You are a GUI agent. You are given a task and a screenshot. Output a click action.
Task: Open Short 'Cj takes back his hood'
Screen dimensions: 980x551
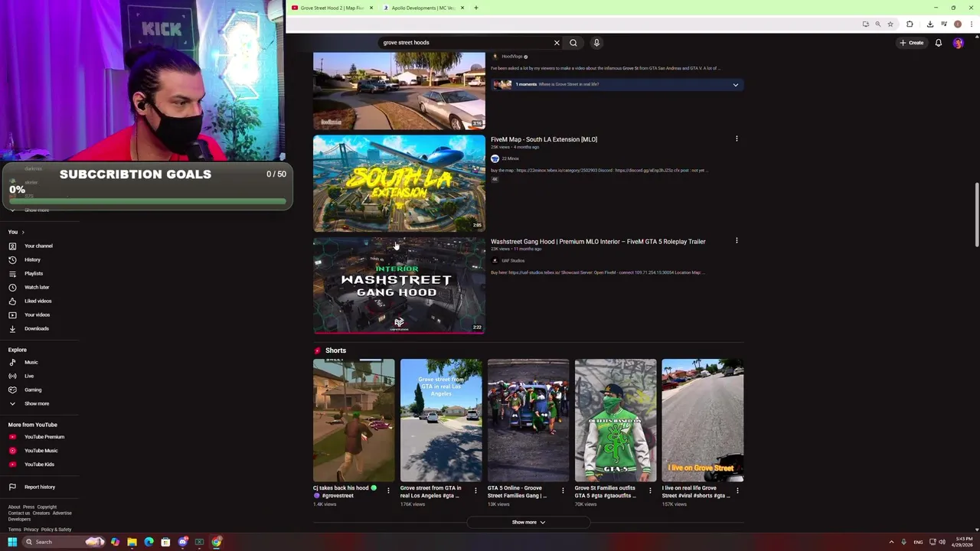click(354, 420)
